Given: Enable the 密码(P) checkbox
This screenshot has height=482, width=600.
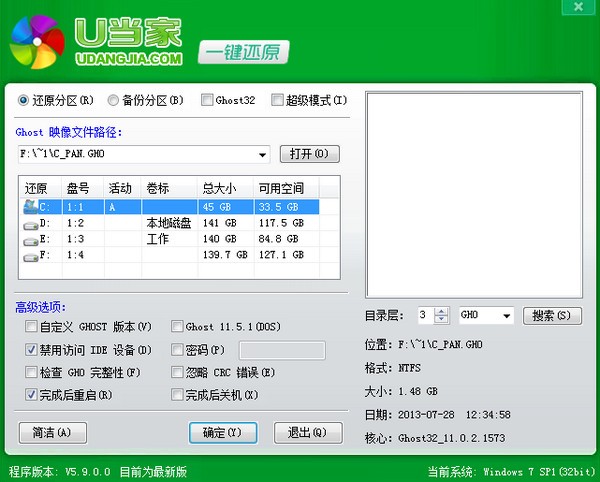Looking at the screenshot, I should [177, 349].
